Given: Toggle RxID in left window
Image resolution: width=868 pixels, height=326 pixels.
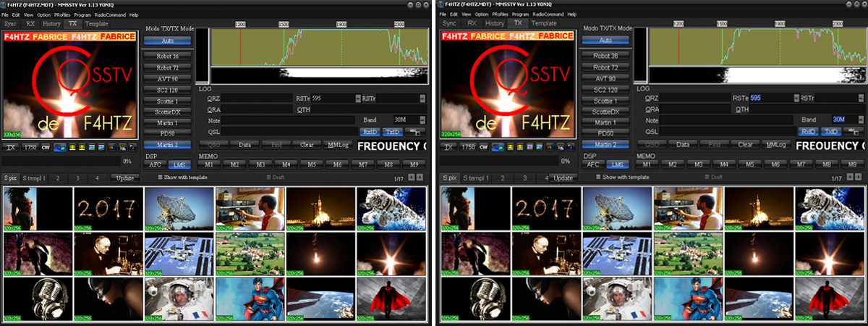Looking at the screenshot, I should pos(370,132).
